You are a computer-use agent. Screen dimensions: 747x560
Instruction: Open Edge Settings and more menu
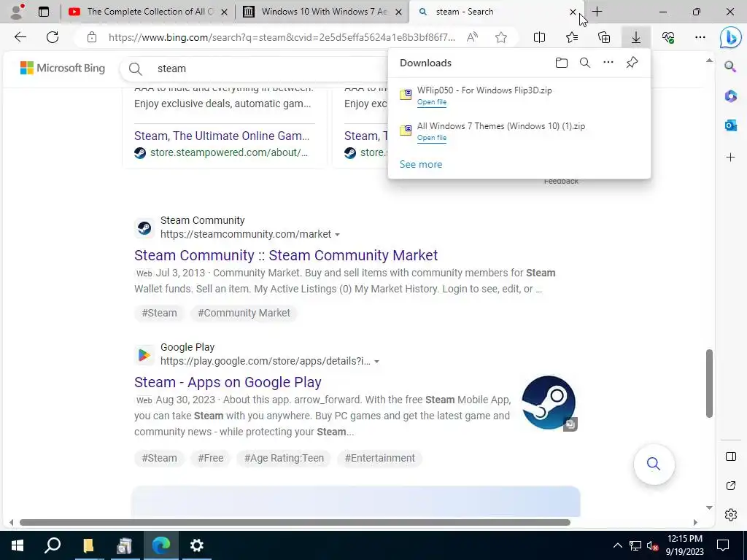700,37
